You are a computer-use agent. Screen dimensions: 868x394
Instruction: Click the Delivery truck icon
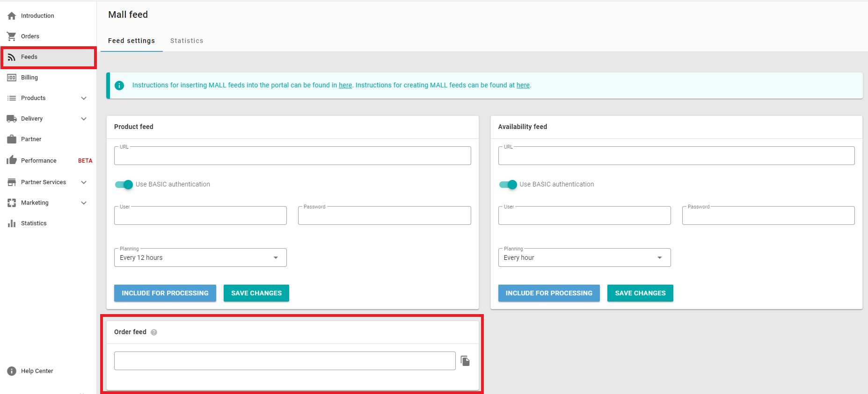click(12, 119)
